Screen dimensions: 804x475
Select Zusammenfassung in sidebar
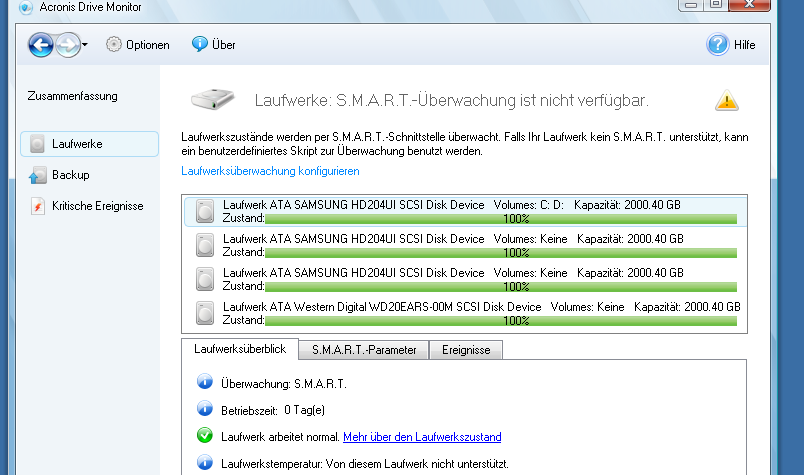tap(72, 96)
